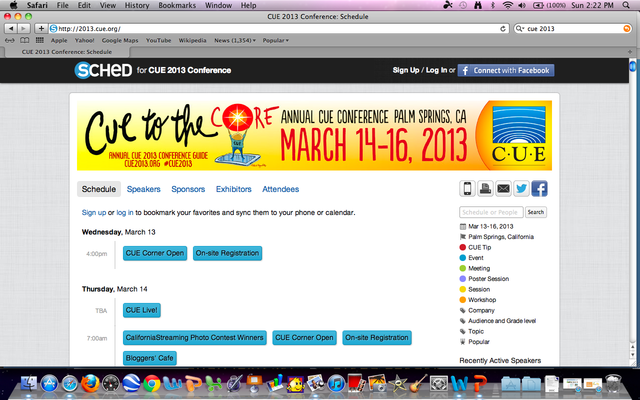Filter by the orange Workshop category

coord(478,300)
